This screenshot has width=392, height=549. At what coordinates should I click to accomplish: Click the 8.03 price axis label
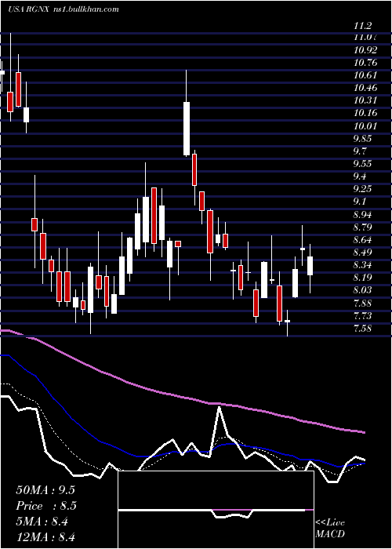click(362, 290)
